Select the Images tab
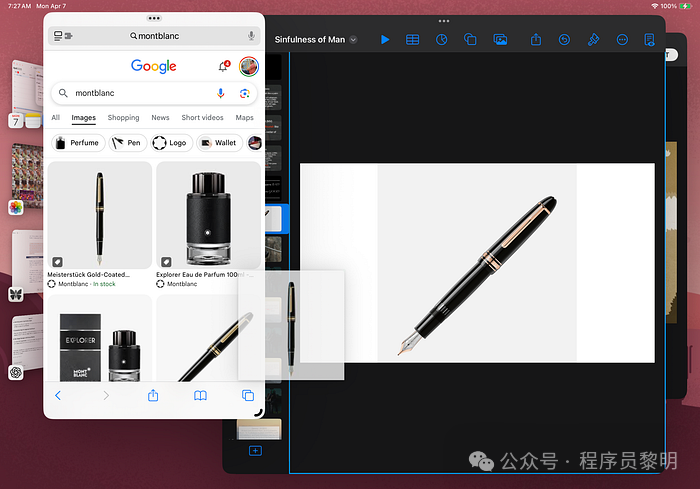Viewport: 700px width, 489px height. coord(83,118)
